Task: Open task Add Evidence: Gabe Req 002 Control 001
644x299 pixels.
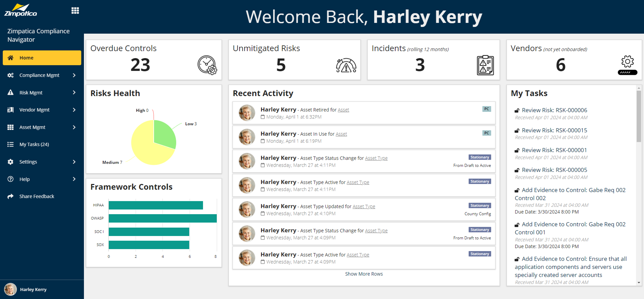Action: [570, 228]
